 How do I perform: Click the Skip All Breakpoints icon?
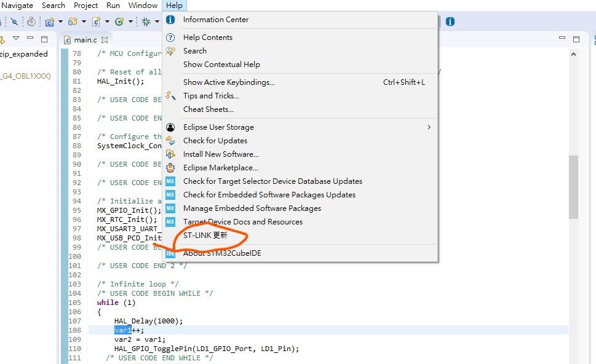pyautogui.click(x=14, y=22)
